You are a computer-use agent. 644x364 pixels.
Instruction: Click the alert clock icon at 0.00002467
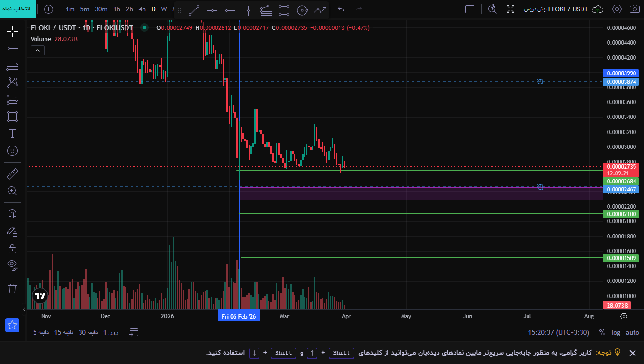[x=540, y=187]
